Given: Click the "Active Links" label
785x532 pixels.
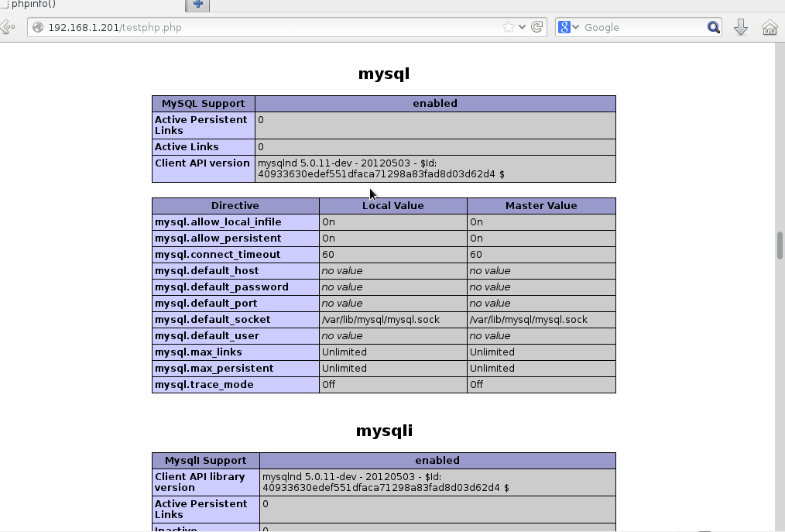Looking at the screenshot, I should 204,147.
